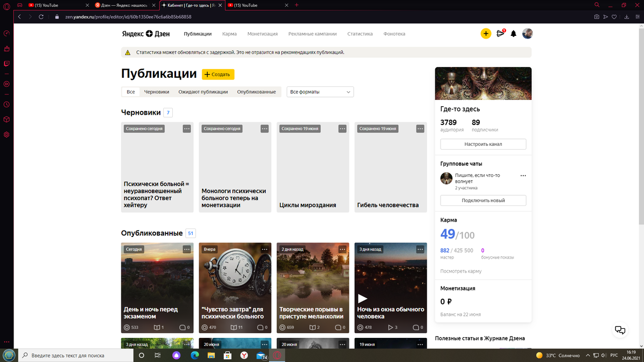Open 'Рекламные кампании' navigation item
644x362 pixels.
pyautogui.click(x=312, y=33)
